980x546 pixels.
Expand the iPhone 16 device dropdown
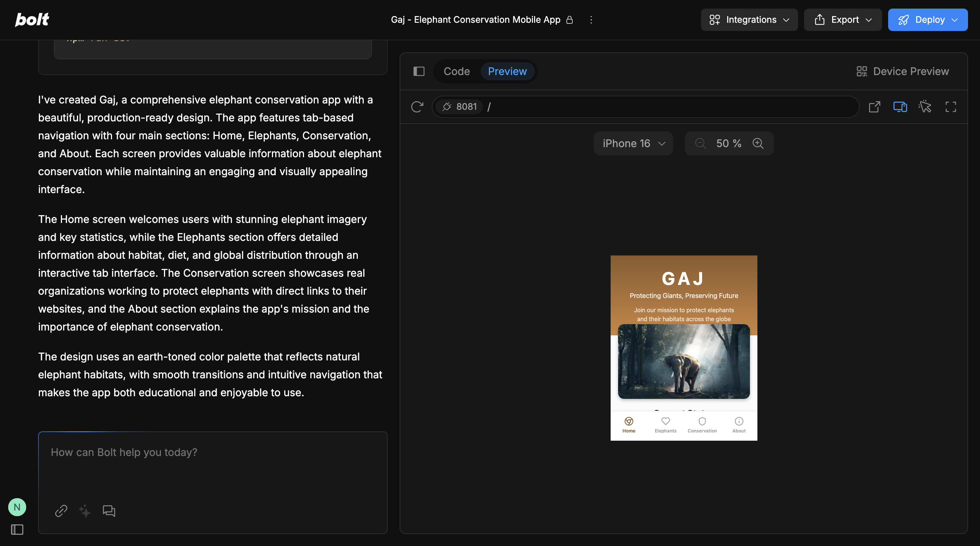click(633, 143)
